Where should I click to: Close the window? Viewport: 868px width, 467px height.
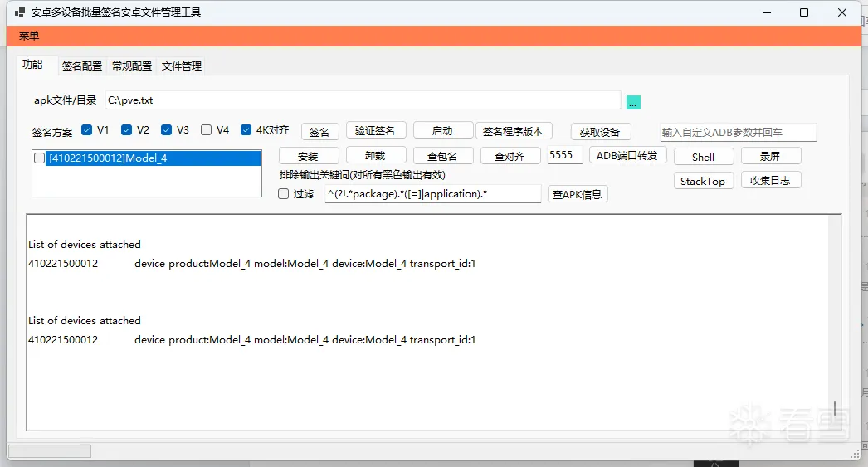842,12
